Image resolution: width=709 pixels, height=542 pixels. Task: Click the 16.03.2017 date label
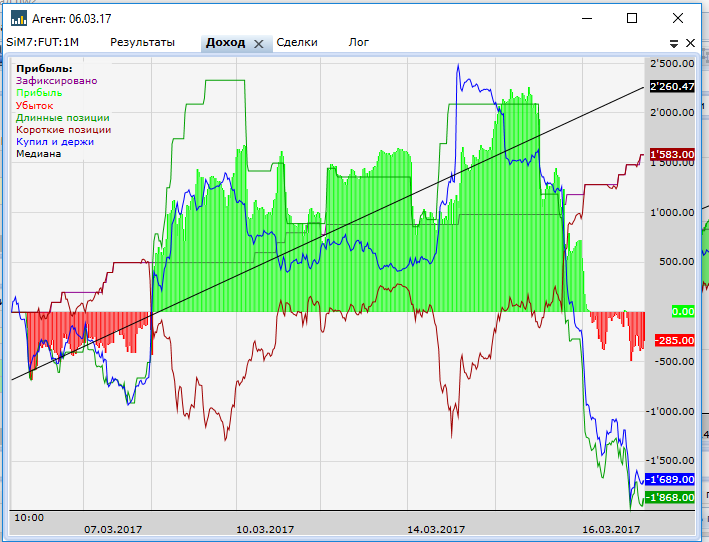tap(611, 529)
